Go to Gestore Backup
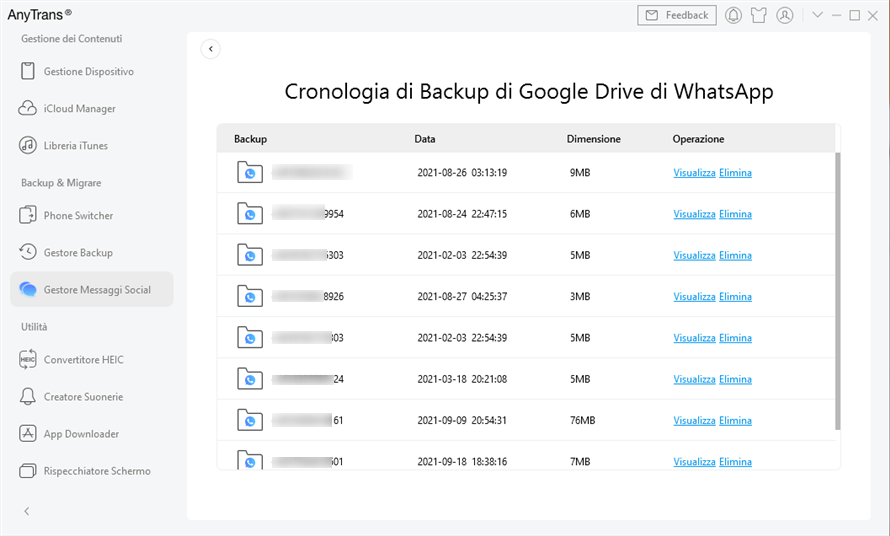Screen dimensions: 890x536 pos(78,253)
